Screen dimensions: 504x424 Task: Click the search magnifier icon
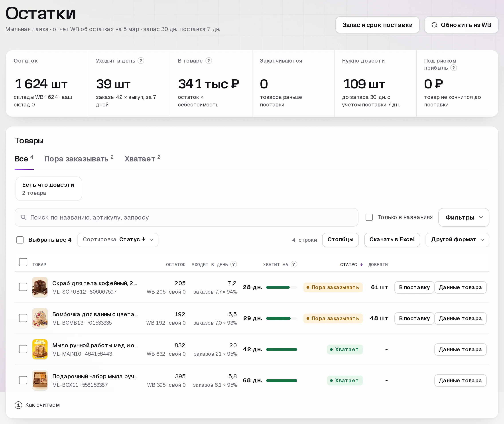click(x=23, y=217)
